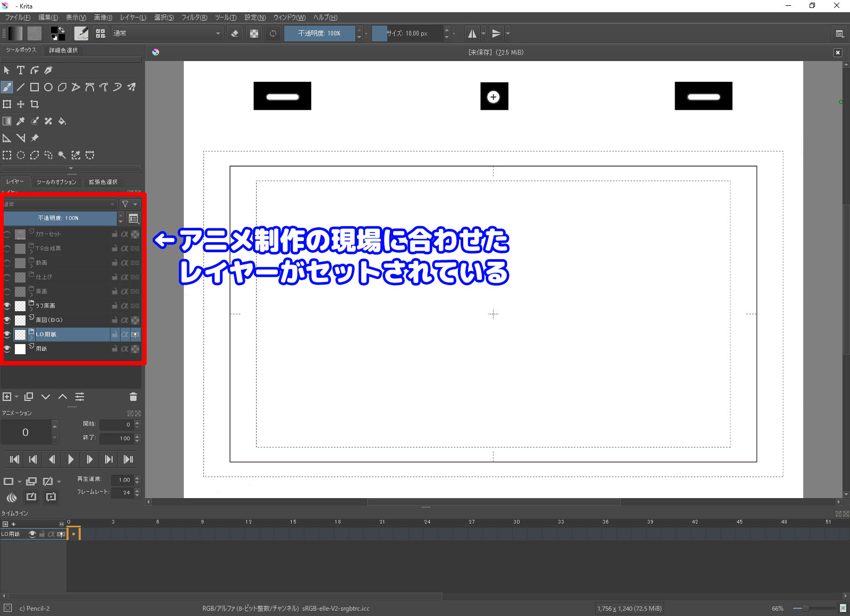Open layer properties sliders icon
Screen dimensions: 850x616
(80, 397)
